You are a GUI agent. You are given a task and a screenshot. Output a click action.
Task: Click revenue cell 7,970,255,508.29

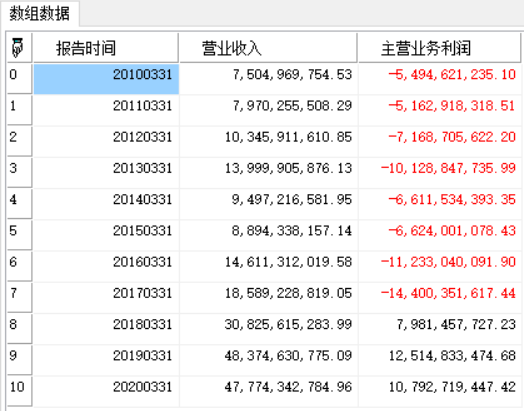[x=269, y=110]
